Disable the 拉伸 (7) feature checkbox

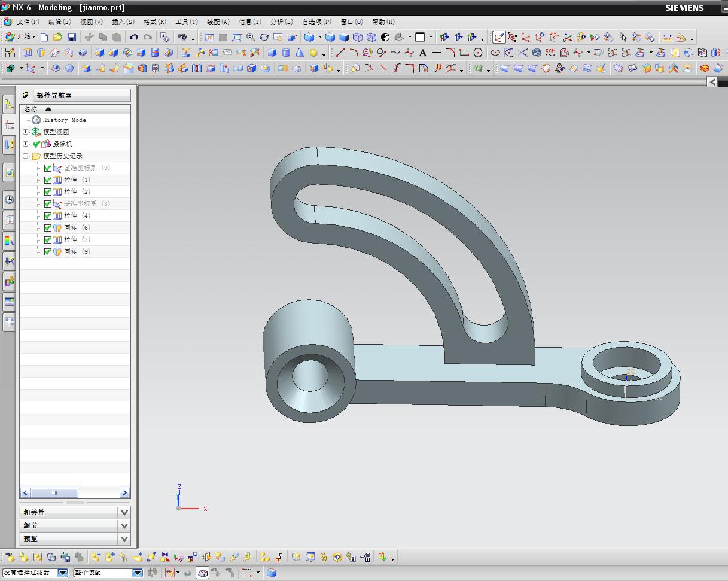[48, 240]
